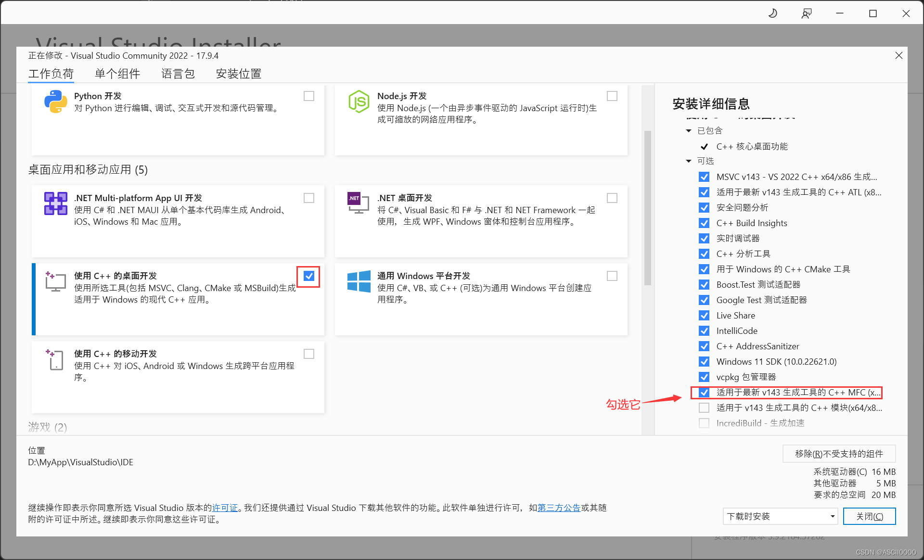The height and width of the screenshot is (560, 924).
Task: Uncheck 使用 C++ 的桌面开发 workload
Action: [309, 276]
